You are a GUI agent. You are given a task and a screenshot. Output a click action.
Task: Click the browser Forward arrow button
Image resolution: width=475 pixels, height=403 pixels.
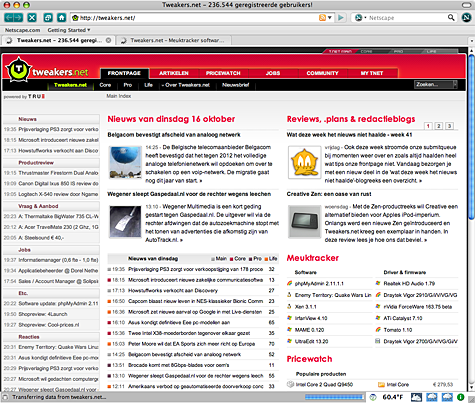pos(18,17)
